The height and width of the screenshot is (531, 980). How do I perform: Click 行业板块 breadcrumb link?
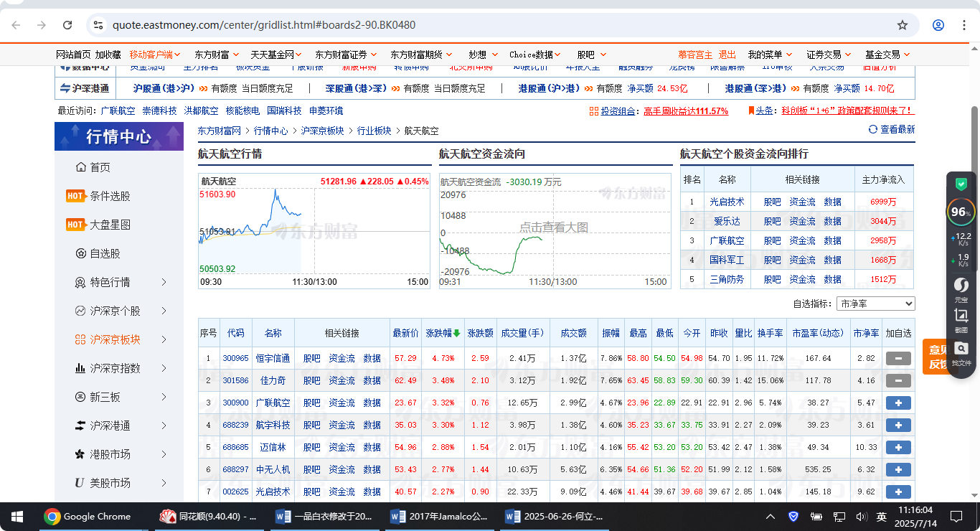click(x=374, y=131)
